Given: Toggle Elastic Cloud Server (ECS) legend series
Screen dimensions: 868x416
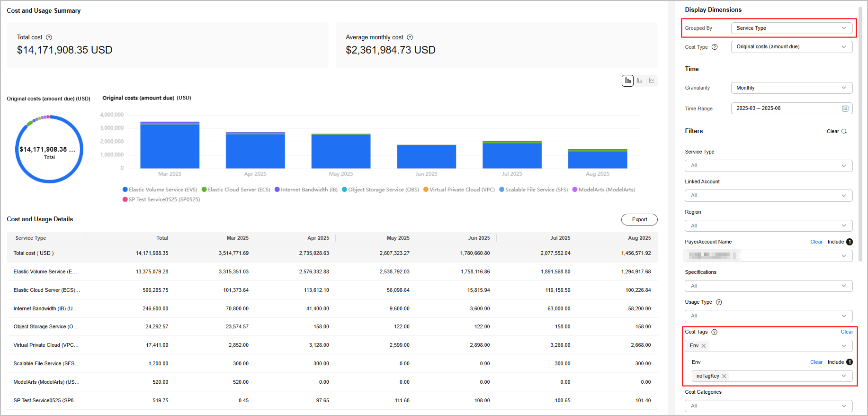Looking at the screenshot, I should pyautogui.click(x=236, y=190).
